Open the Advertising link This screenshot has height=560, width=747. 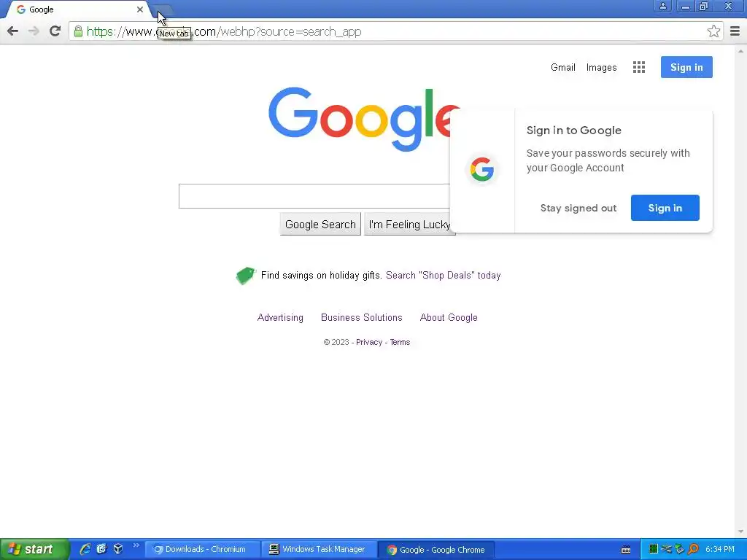point(280,318)
